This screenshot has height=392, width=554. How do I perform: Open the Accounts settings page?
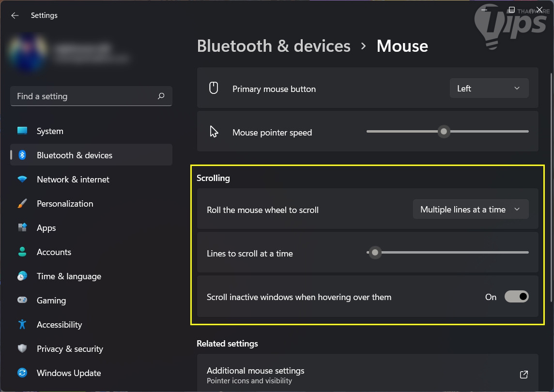coord(54,252)
